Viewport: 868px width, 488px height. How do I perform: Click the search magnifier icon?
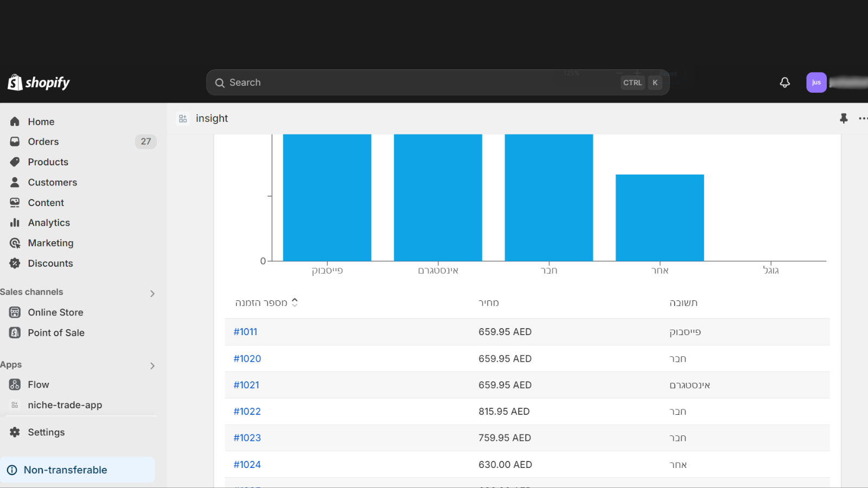tap(220, 83)
